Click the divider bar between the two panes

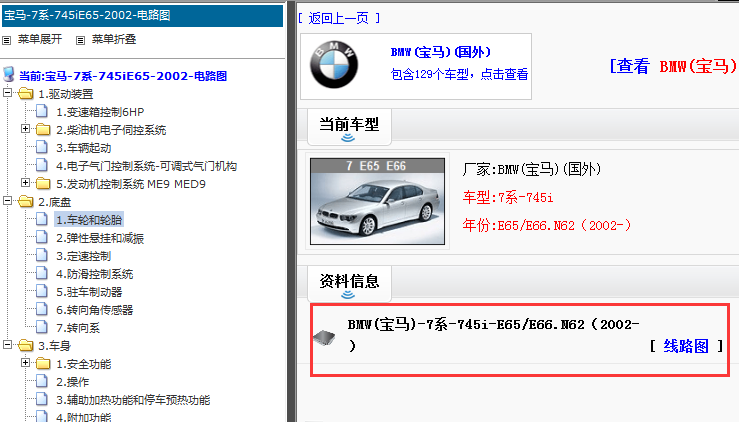click(x=292, y=212)
